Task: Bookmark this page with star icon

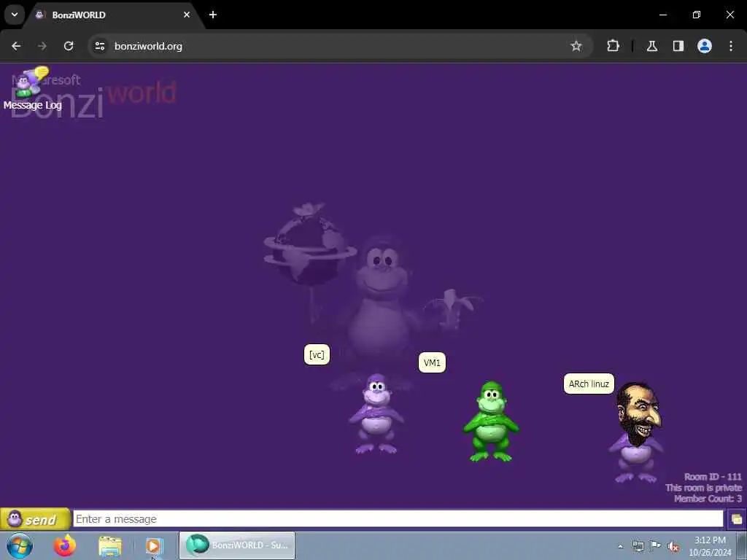Action: (576, 46)
